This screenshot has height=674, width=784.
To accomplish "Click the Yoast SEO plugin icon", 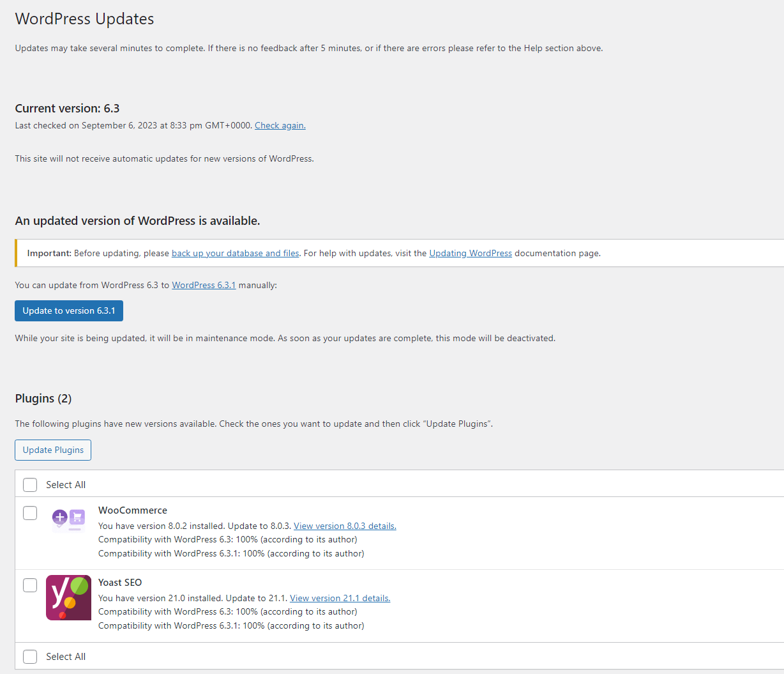I will [x=68, y=597].
